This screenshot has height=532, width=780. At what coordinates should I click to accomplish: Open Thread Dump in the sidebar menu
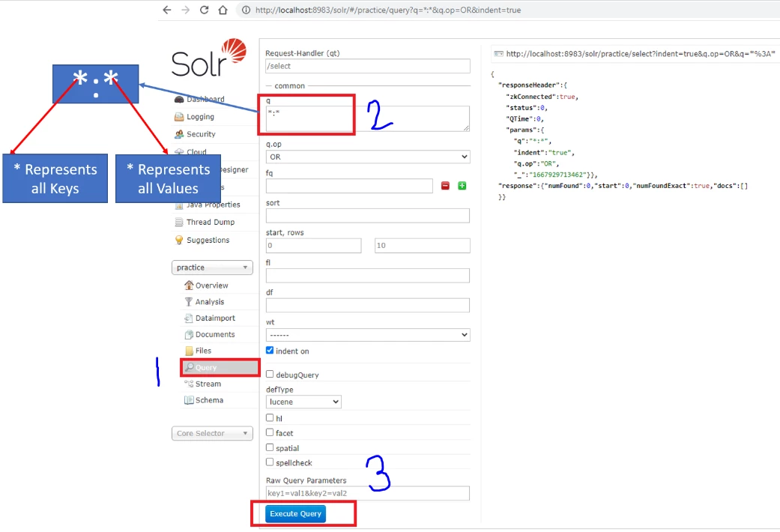point(211,223)
